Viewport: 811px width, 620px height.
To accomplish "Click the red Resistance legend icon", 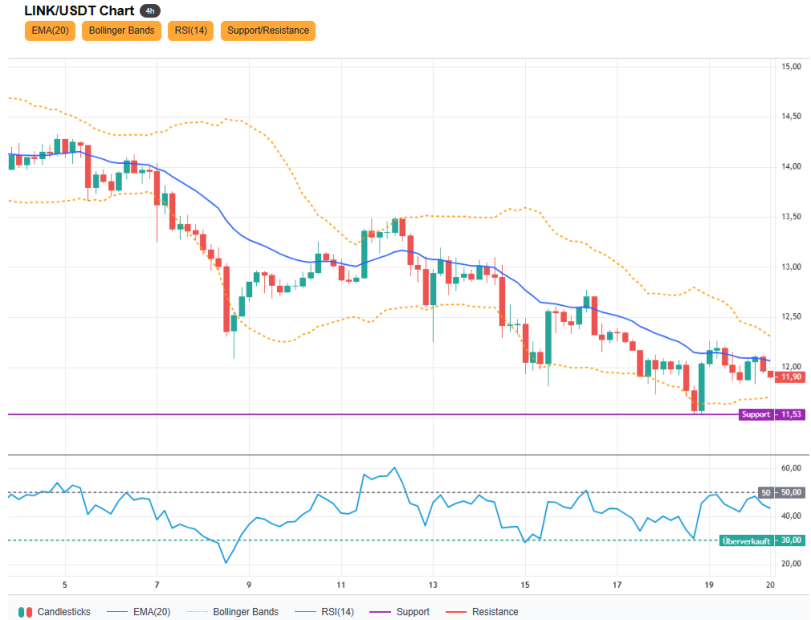I will (456, 612).
